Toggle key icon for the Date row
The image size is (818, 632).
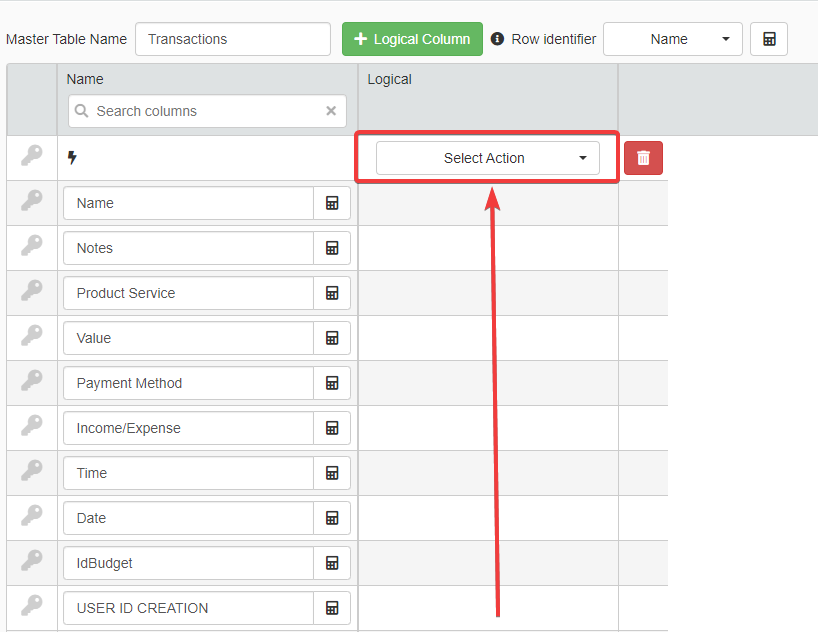[x=32, y=516]
